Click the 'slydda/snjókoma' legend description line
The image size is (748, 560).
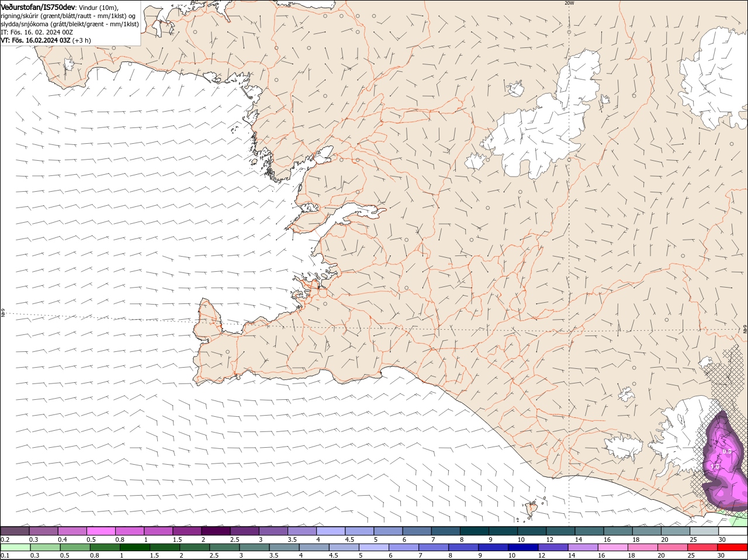pos(70,24)
